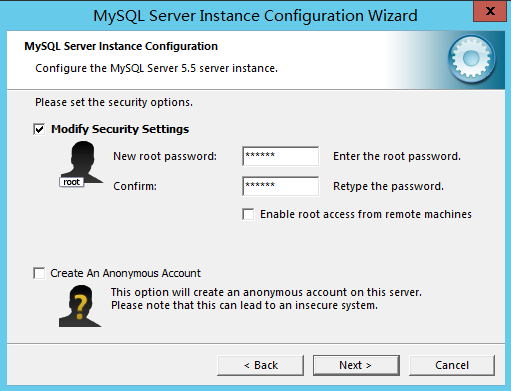Image resolution: width=511 pixels, height=391 pixels.
Task: Enable root access from remote machines
Action: [248, 214]
